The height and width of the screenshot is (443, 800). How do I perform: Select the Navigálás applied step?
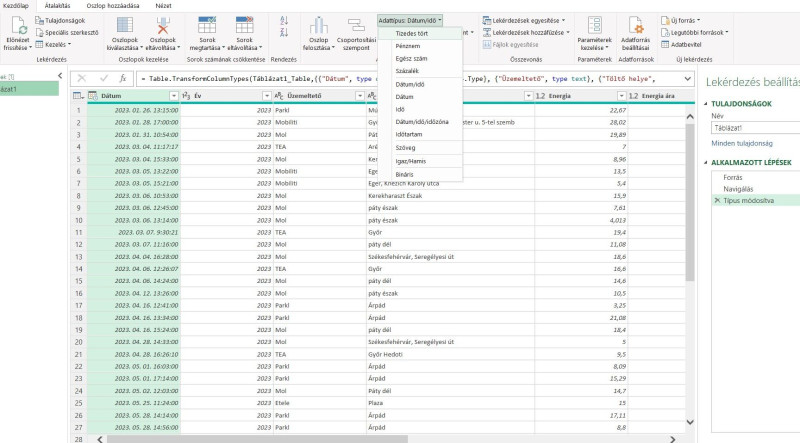click(738, 189)
